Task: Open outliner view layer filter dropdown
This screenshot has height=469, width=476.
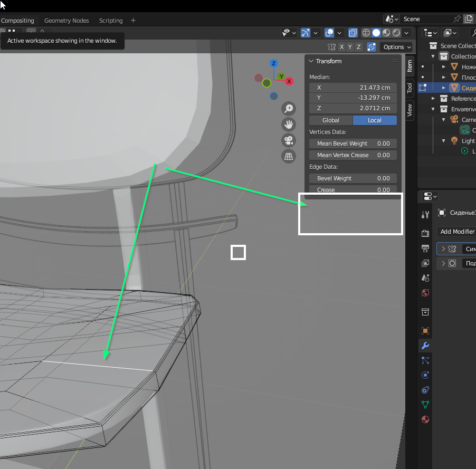Action: [x=450, y=33]
